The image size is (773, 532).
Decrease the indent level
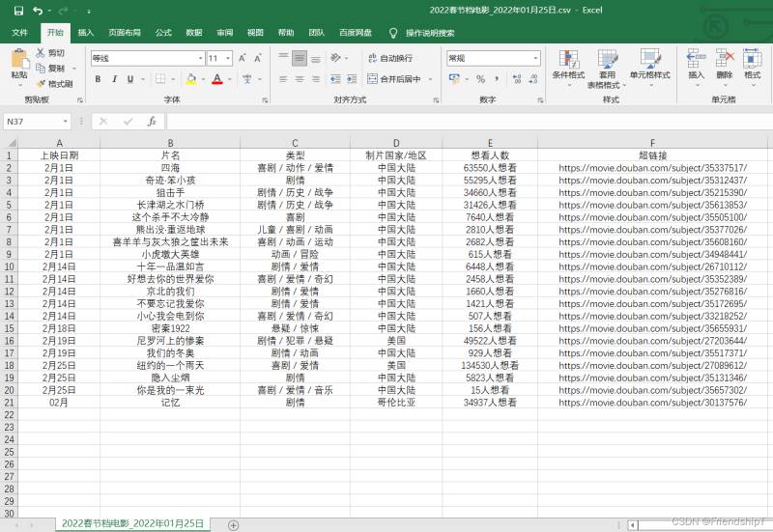point(335,79)
